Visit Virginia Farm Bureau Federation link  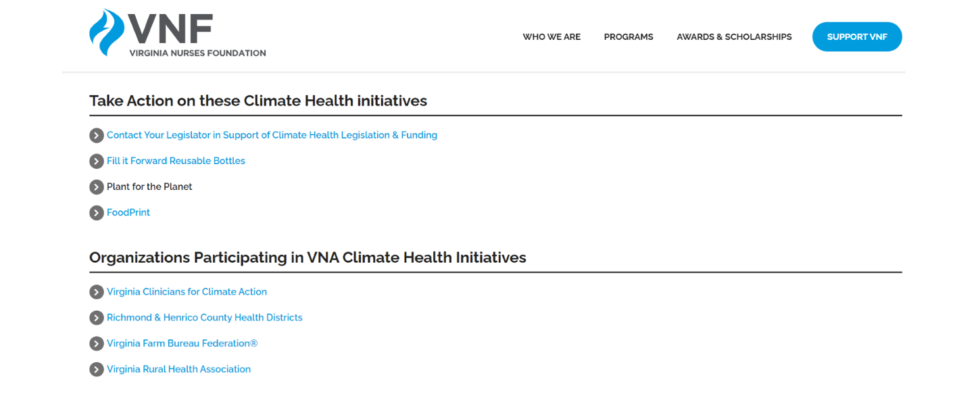pos(182,343)
